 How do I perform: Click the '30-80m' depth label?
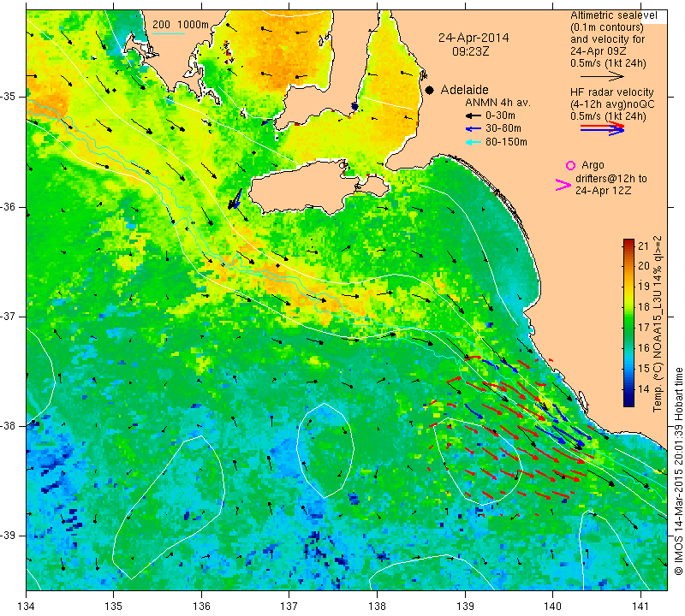[x=503, y=129]
